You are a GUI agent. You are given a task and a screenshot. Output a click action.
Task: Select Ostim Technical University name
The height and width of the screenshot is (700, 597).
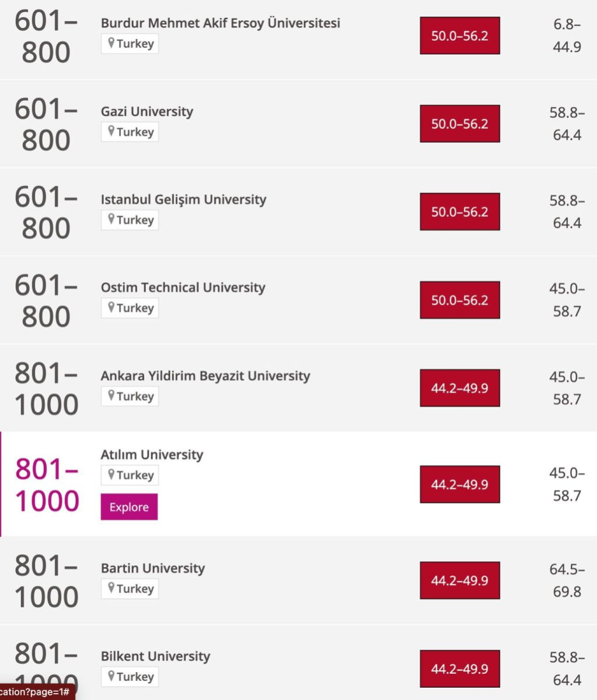coord(183,288)
